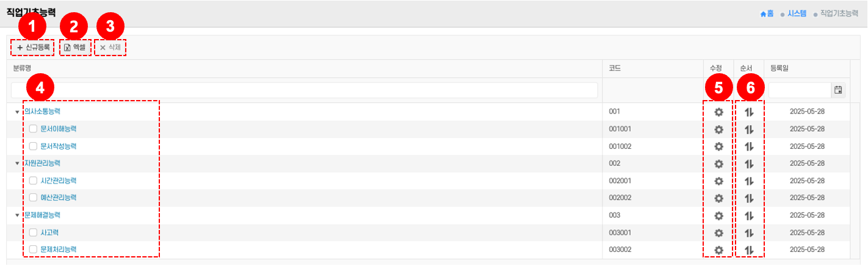This screenshot has height=266, width=868.
Task: Collapse the 의사소통능력 tree node
Action: point(17,112)
